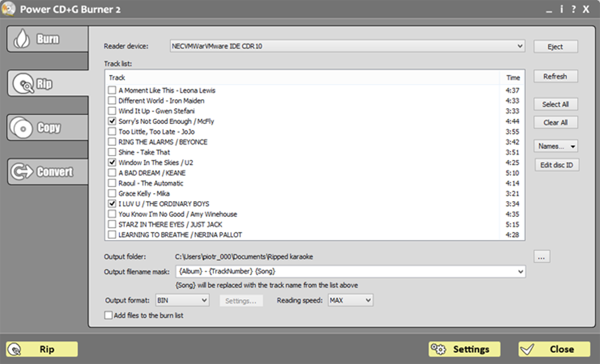Check RING THE ALARMS / BEYONCE track
This screenshot has width=600, height=364.
pyautogui.click(x=112, y=142)
